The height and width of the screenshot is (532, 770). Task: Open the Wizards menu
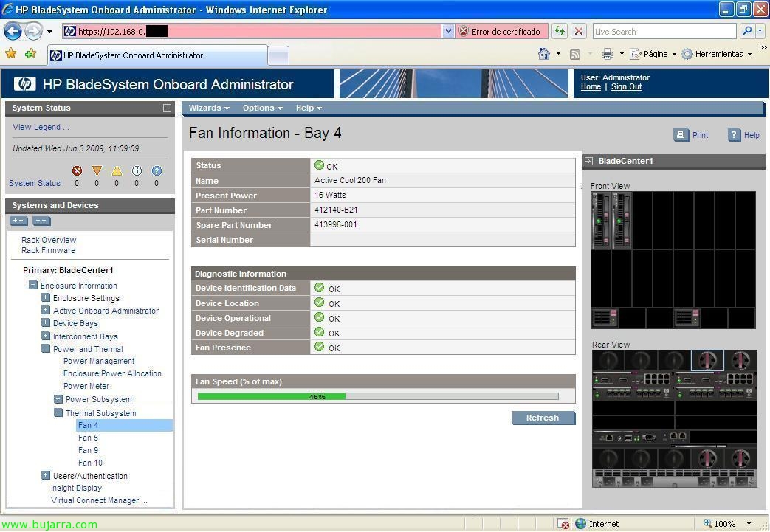coord(208,108)
